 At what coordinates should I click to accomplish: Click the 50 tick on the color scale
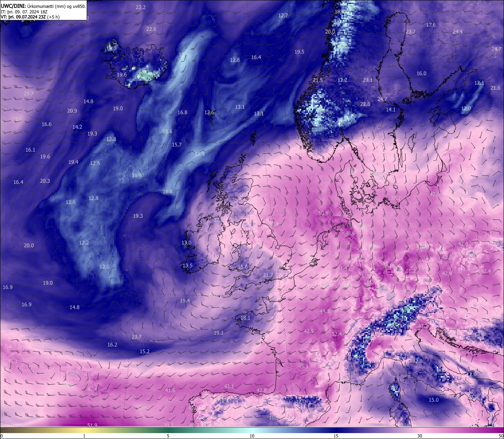pos(500,435)
